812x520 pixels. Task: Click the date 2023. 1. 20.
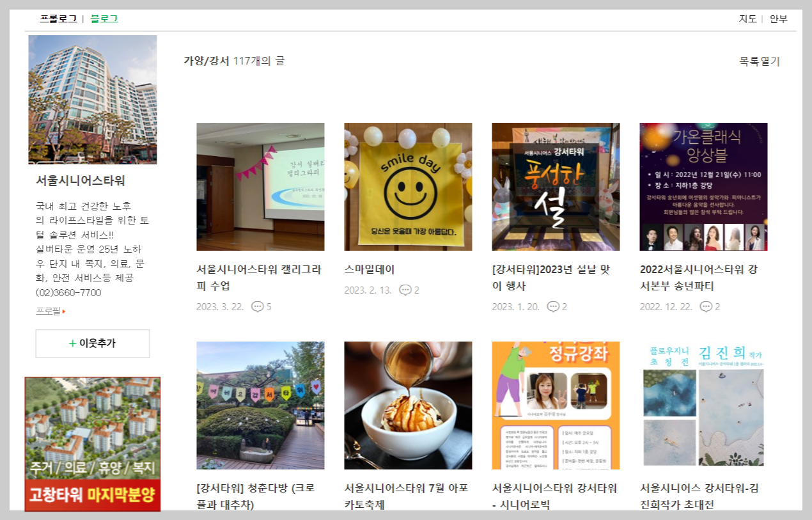coord(515,307)
